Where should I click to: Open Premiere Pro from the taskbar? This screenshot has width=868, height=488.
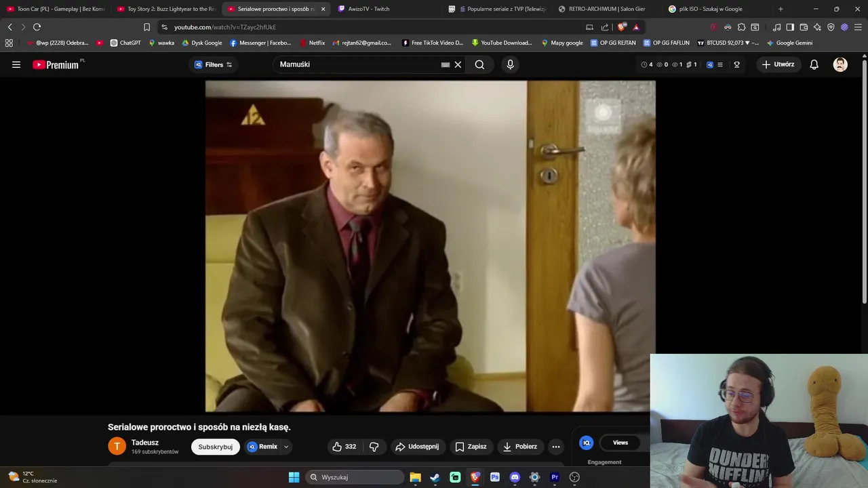pos(555,477)
